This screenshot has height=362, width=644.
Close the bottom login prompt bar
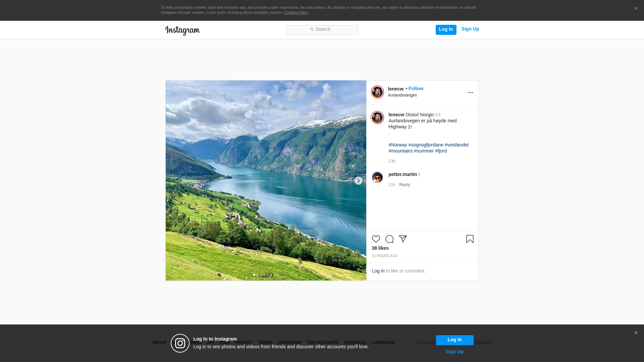pyautogui.click(x=636, y=333)
